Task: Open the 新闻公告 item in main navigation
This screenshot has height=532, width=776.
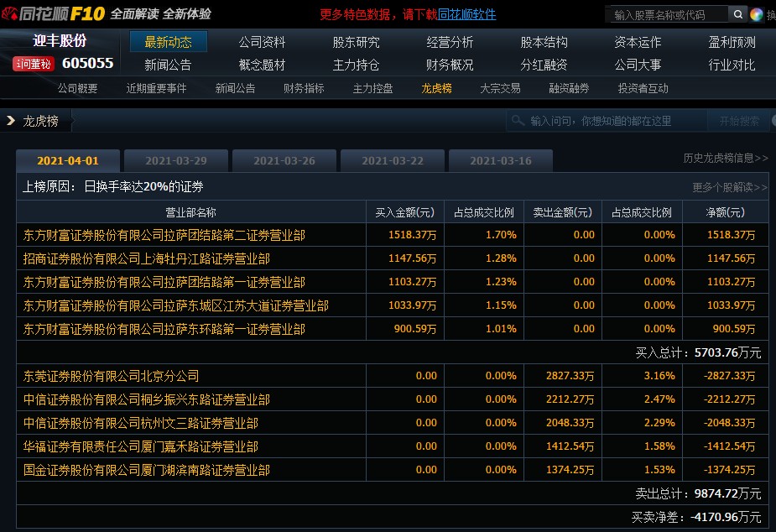Action: coord(169,65)
